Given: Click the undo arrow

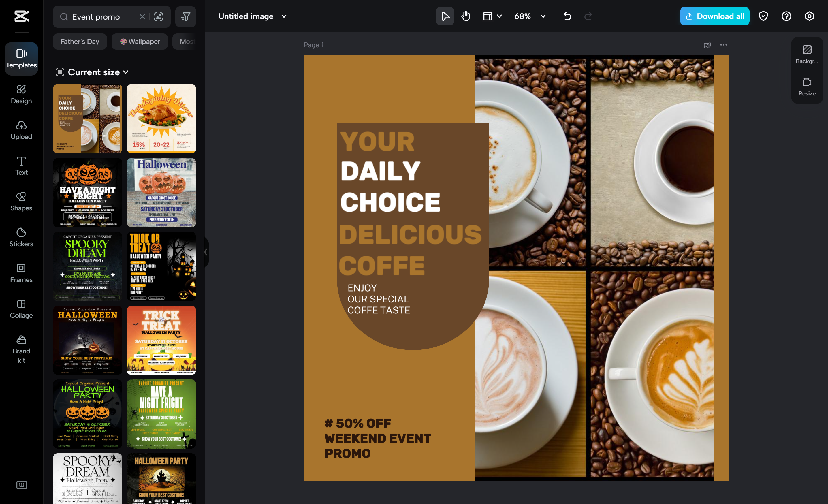Looking at the screenshot, I should (567, 16).
